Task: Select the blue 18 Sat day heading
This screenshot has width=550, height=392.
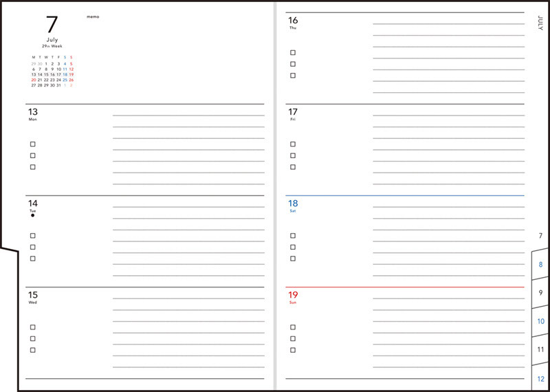Action: pos(293,204)
